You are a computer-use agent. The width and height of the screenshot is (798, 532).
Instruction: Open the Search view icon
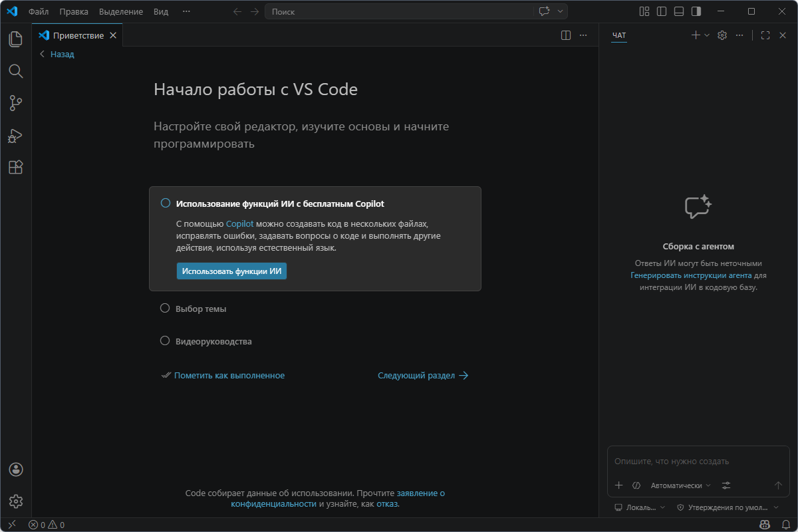(15, 71)
